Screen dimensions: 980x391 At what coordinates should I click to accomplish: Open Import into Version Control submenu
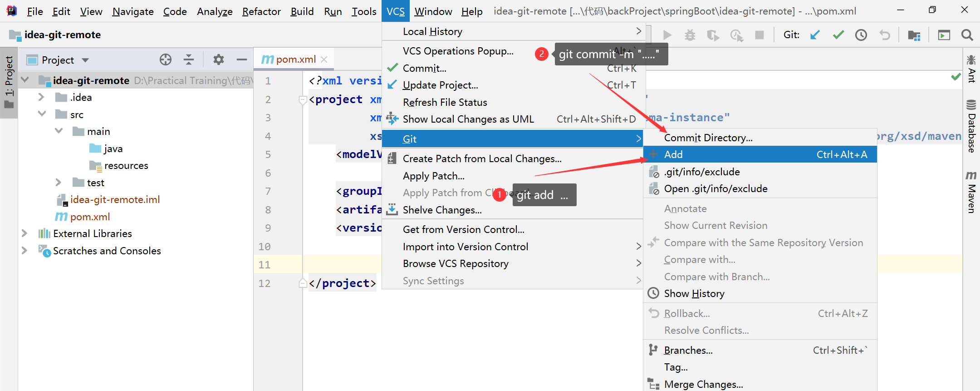(513, 247)
